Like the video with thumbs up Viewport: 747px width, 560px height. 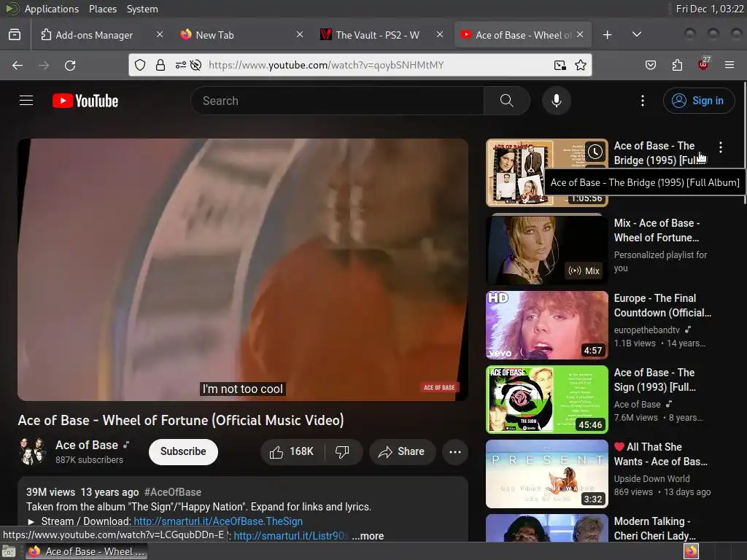292,451
